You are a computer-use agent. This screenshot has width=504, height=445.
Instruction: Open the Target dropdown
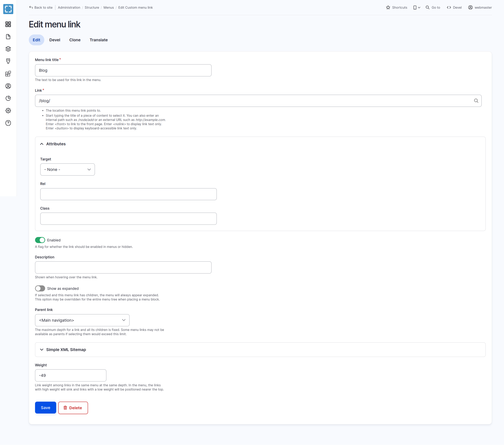click(x=67, y=169)
